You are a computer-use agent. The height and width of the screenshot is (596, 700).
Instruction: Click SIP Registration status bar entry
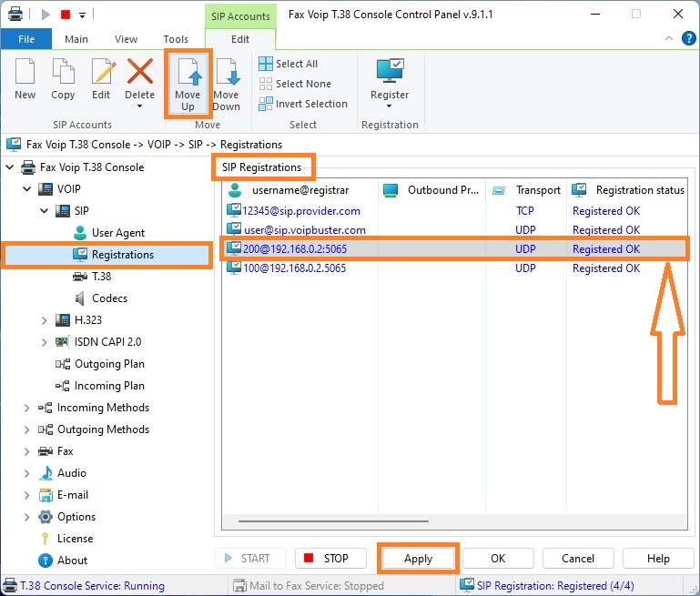(547, 586)
